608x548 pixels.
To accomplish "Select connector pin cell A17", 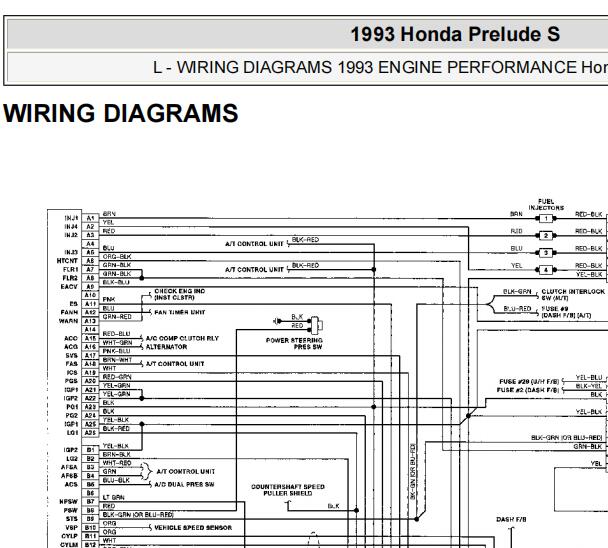I will [x=90, y=355].
